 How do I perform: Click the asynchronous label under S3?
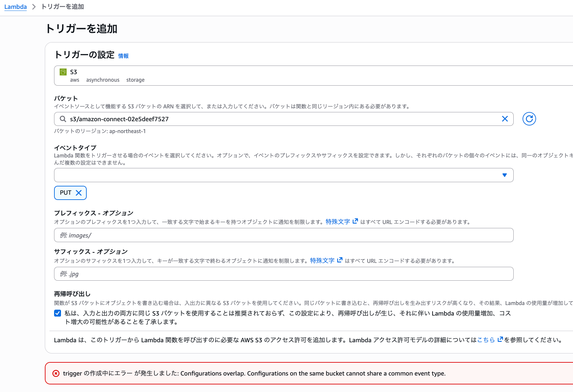(x=103, y=80)
